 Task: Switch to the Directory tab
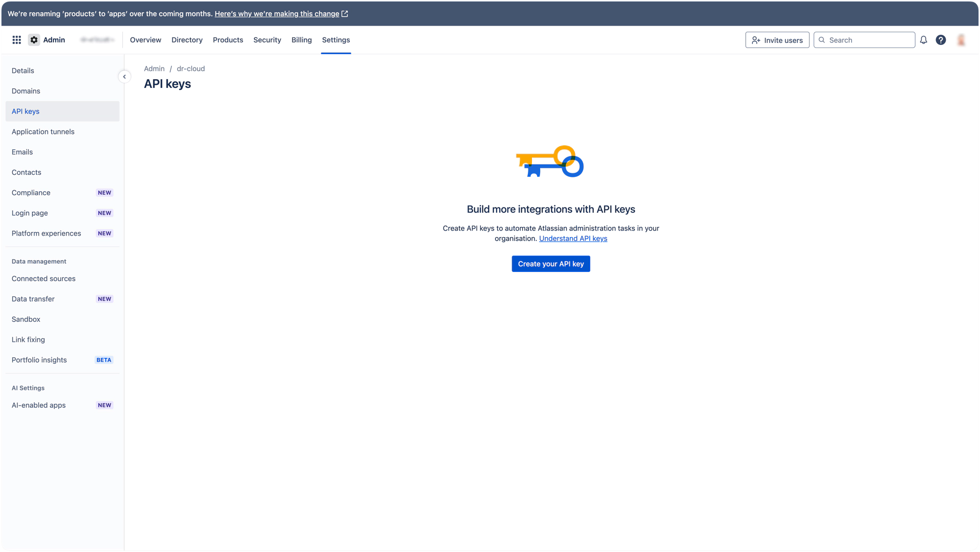tap(187, 40)
